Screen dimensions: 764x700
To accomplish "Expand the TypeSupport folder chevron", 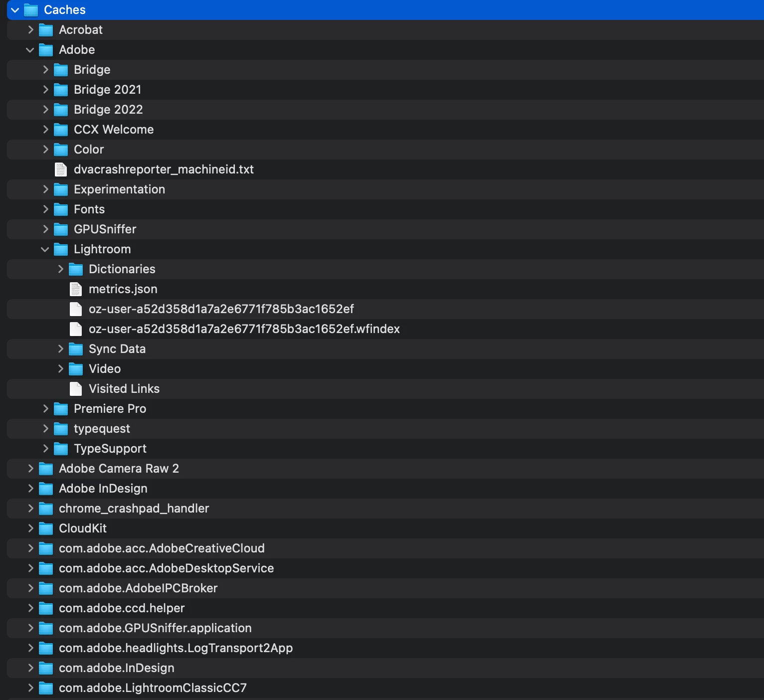I will click(45, 449).
